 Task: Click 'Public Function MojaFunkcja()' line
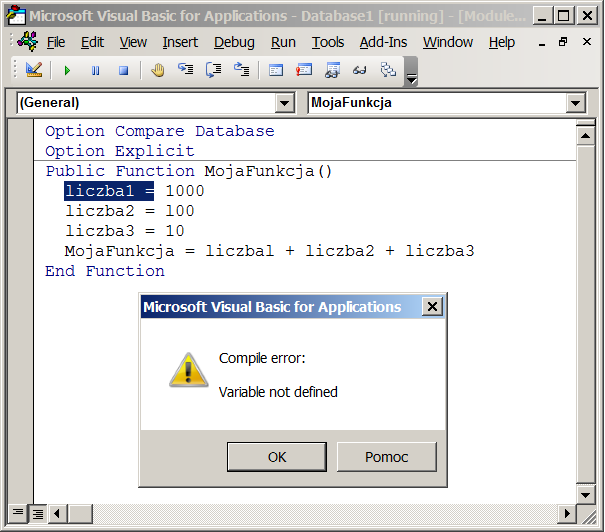click(189, 171)
